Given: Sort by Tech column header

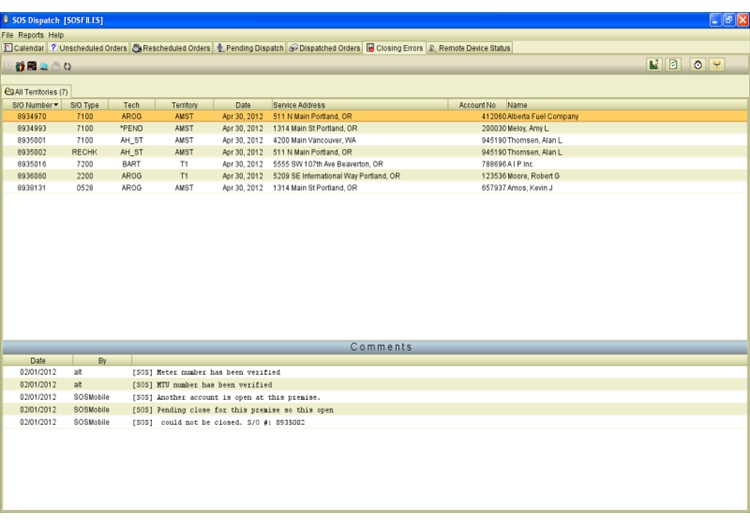Looking at the screenshot, I should (x=132, y=105).
